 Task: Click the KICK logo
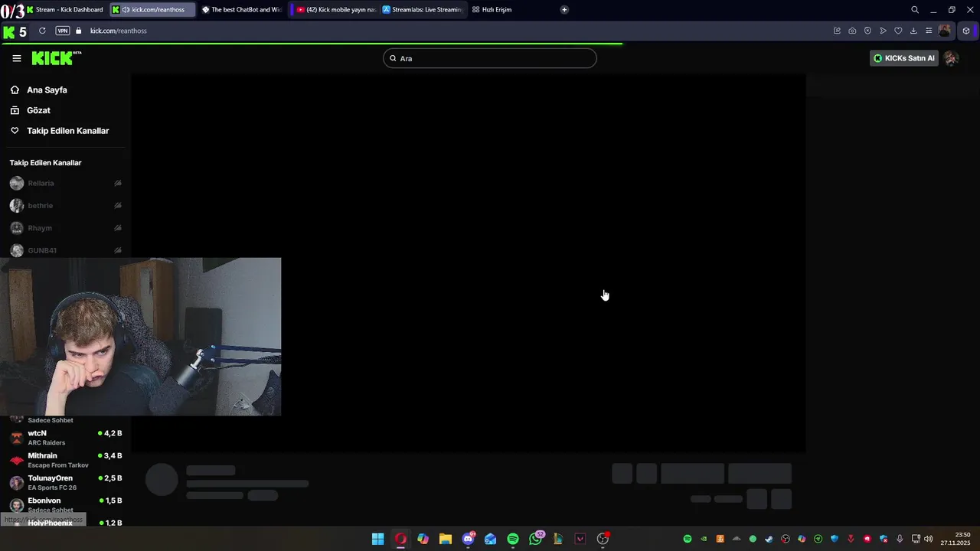[56, 58]
